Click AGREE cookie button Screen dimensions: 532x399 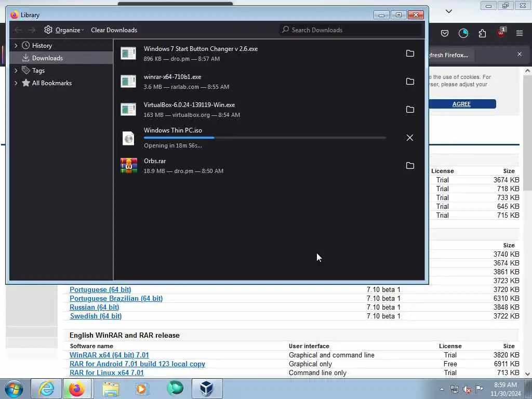click(462, 104)
